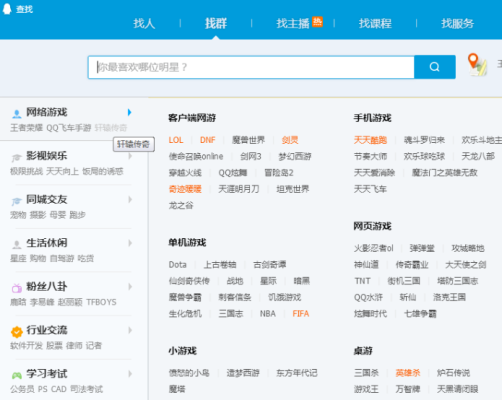Screen dimensions: 502x400
Task: Expand the 影视娱乐 category arrow
Action: click(130, 156)
